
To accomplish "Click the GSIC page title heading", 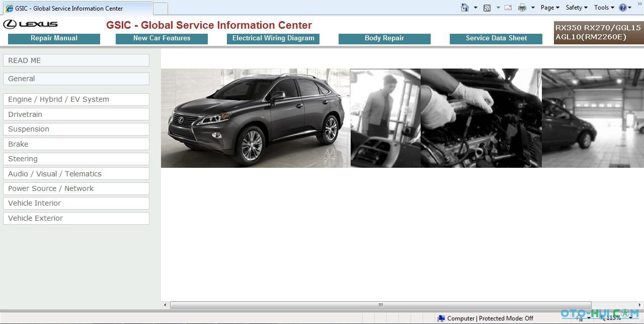I will (x=209, y=25).
